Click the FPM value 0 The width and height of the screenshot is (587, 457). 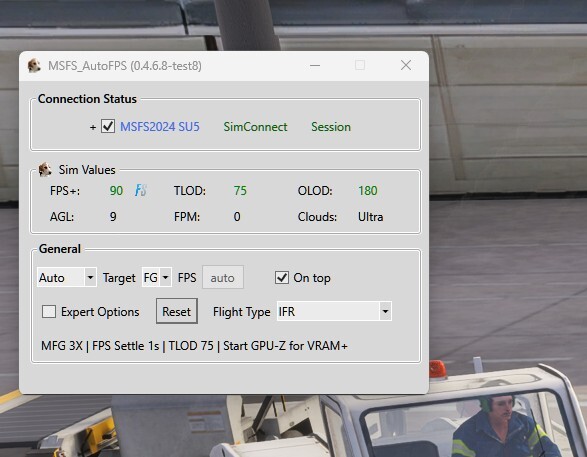point(237,217)
